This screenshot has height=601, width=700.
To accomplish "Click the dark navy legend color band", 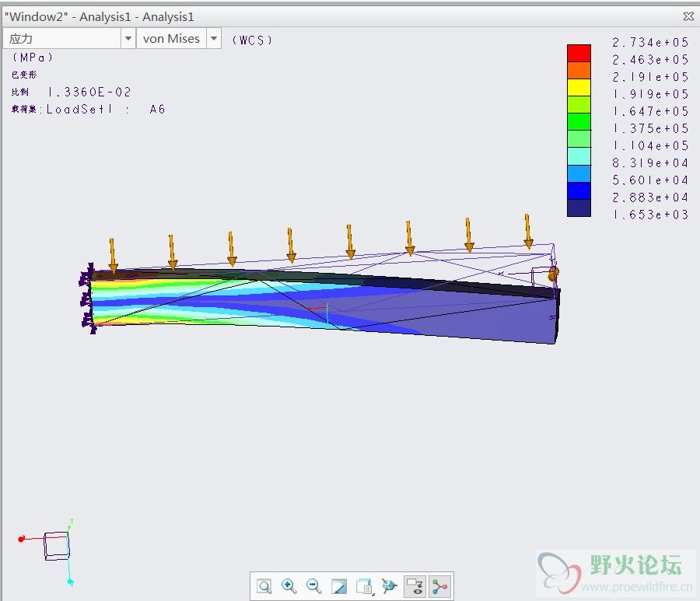I will 579,208.
